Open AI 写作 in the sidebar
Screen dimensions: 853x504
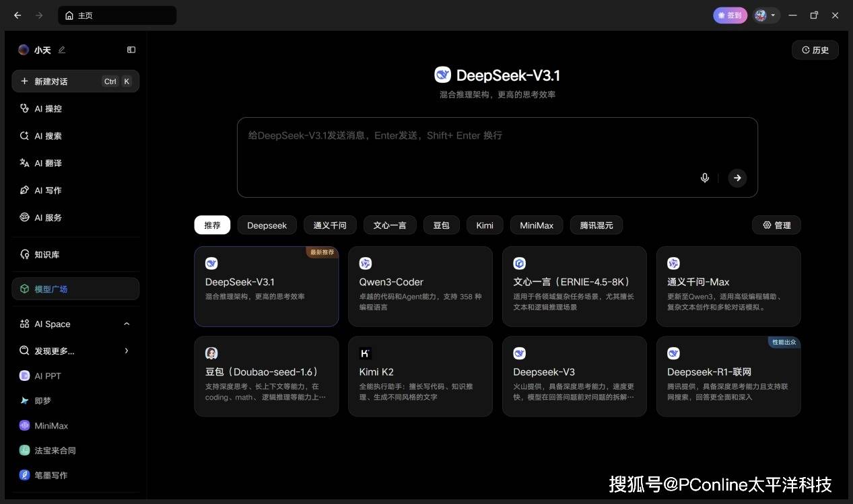[75, 190]
